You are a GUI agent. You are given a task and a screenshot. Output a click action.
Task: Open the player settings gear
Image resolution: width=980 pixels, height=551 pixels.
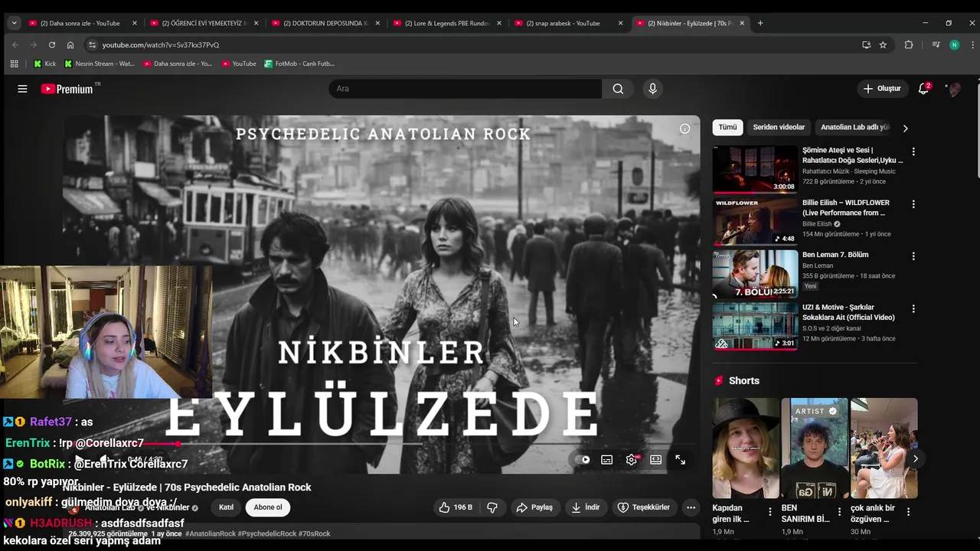pos(631,460)
